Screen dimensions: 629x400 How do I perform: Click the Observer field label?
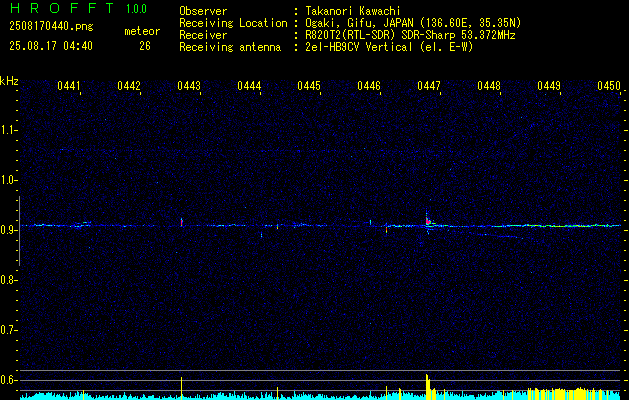click(x=203, y=11)
